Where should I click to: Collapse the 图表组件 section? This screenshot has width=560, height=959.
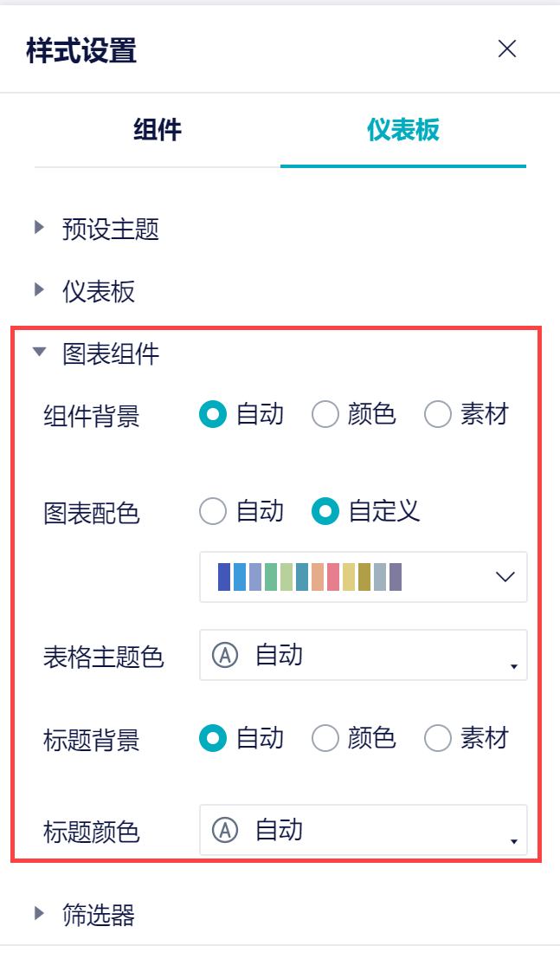point(39,353)
